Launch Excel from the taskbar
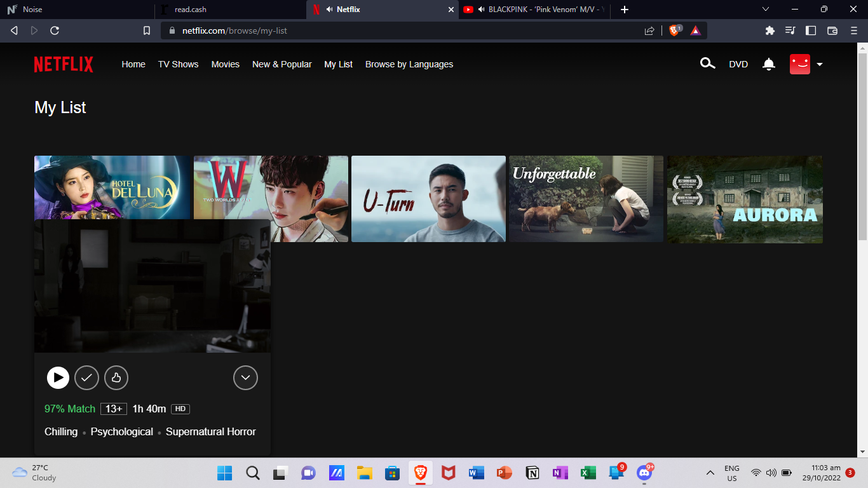868x488 pixels. [x=588, y=473]
